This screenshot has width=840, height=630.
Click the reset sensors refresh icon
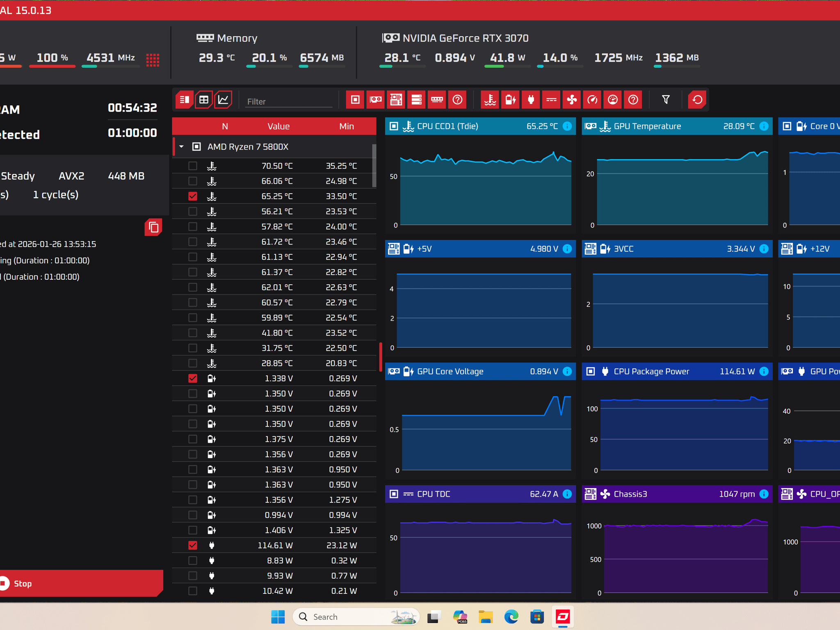pos(697,100)
